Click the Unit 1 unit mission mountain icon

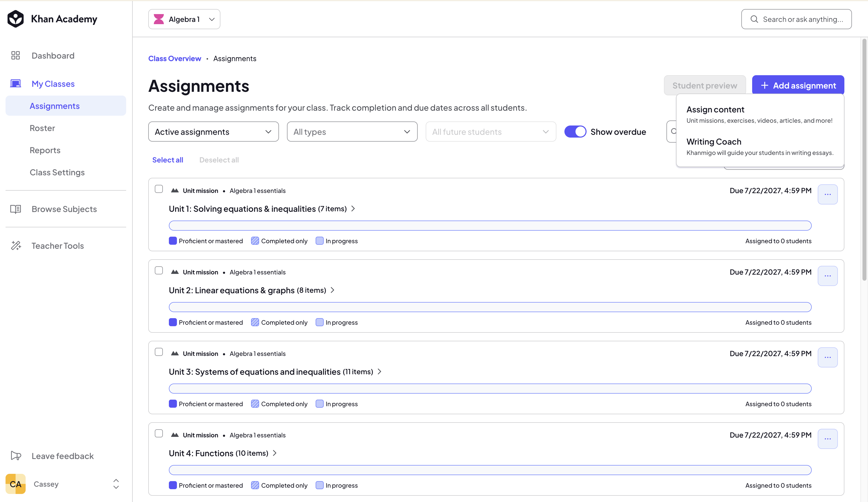[x=175, y=191]
